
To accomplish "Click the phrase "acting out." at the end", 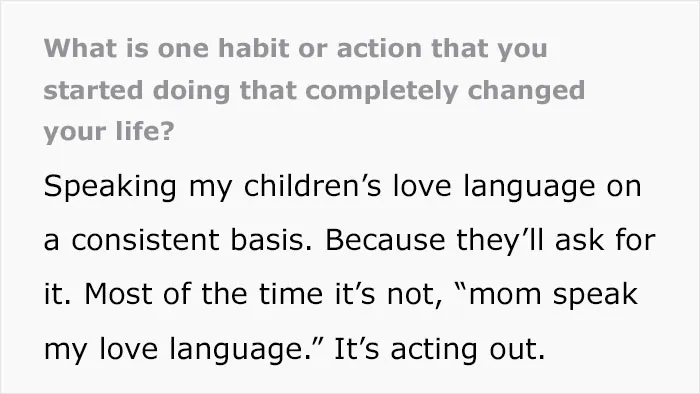I will click(x=468, y=349).
